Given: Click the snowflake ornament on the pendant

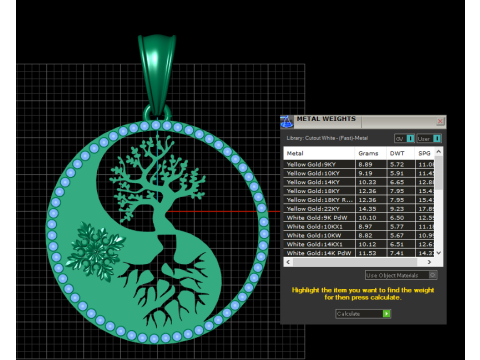Looking at the screenshot, I should coord(96,252).
